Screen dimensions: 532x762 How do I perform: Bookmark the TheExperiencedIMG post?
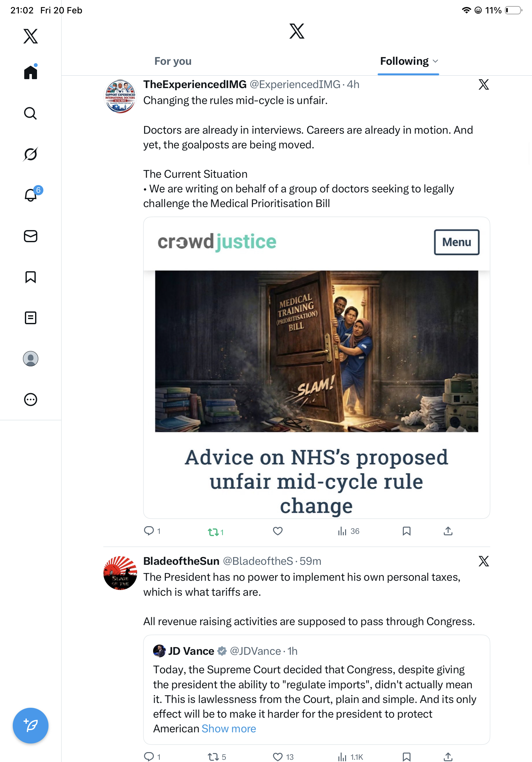[x=406, y=531]
